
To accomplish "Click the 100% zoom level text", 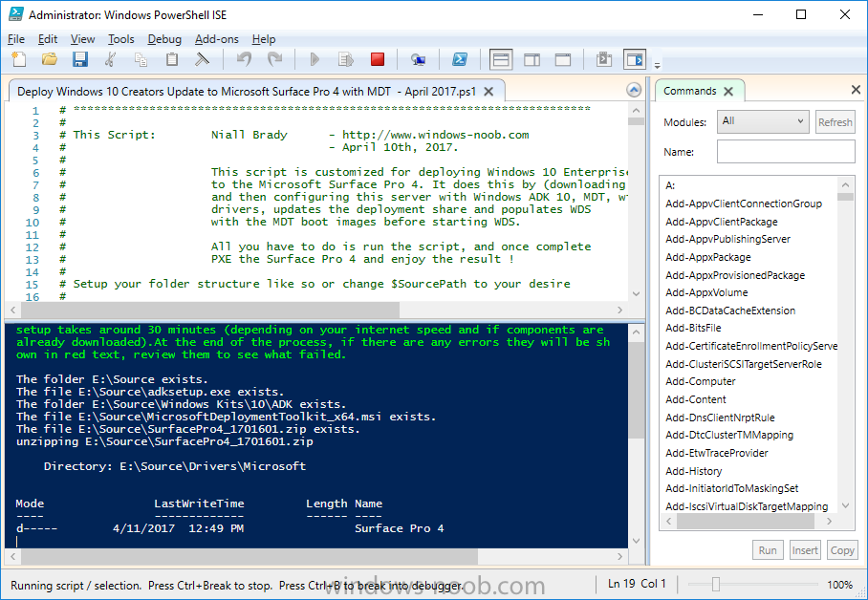I will (839, 585).
